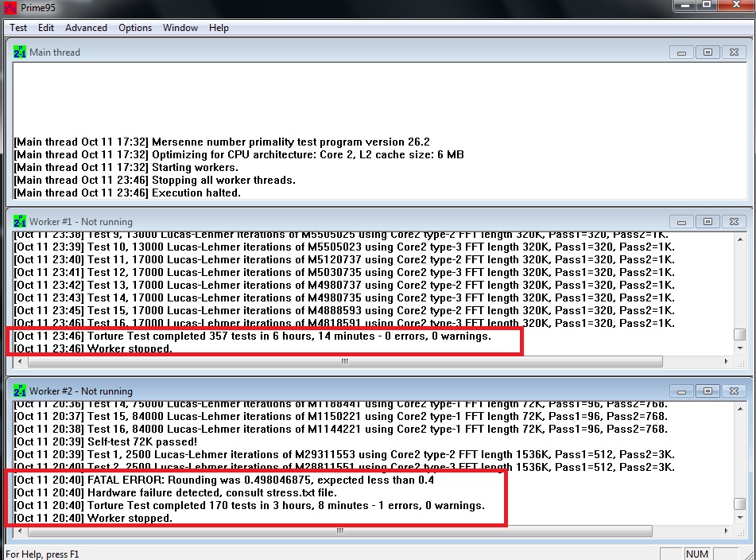756x560 pixels.
Task: Minimize the Main thread child window
Action: pyautogui.click(x=681, y=52)
